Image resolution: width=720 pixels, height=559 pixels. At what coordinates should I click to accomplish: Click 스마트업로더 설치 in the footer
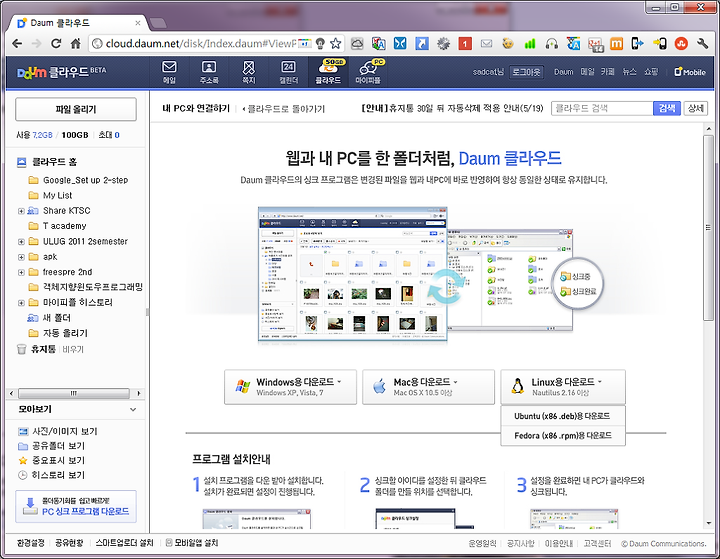[x=124, y=543]
